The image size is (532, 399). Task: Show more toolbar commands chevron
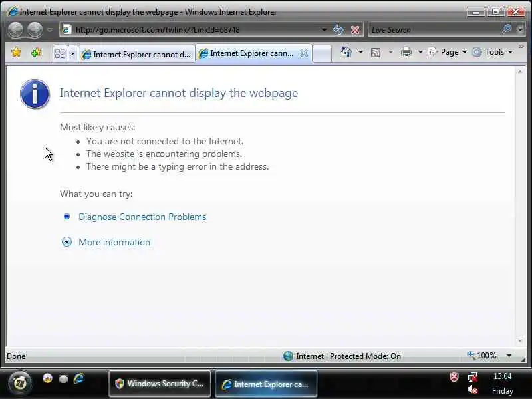(521, 46)
